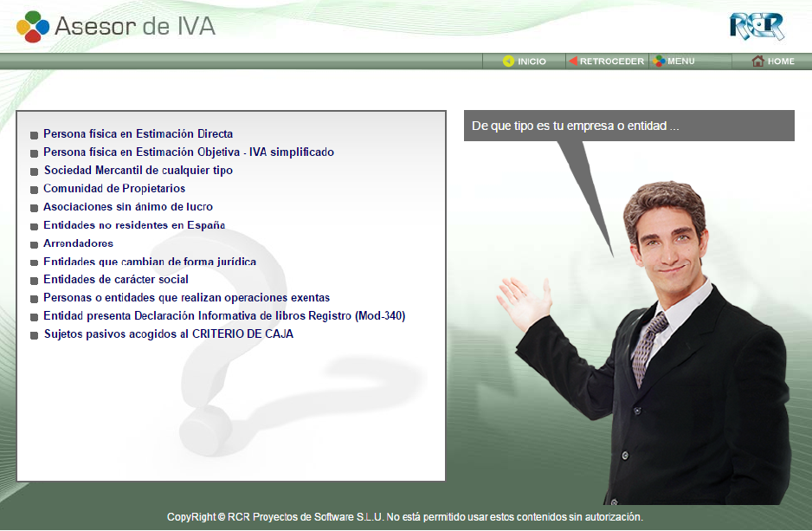Select Sociedad Mercantil de cualquier tipo
Image resolution: width=812 pixels, height=531 pixels.
pos(138,170)
